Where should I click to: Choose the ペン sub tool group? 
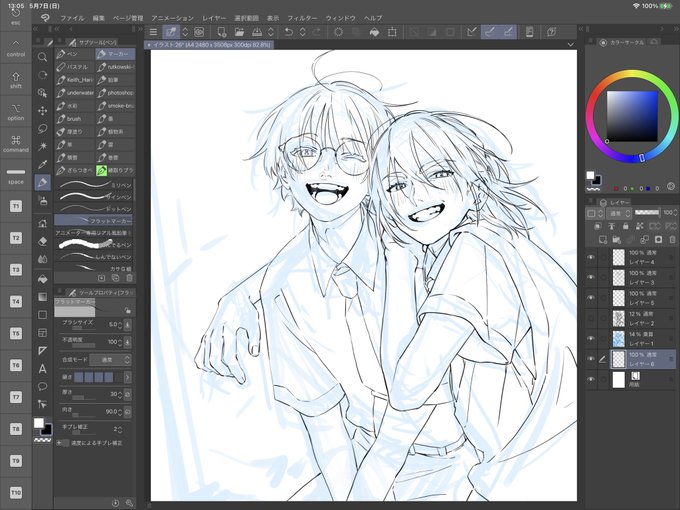[75, 54]
